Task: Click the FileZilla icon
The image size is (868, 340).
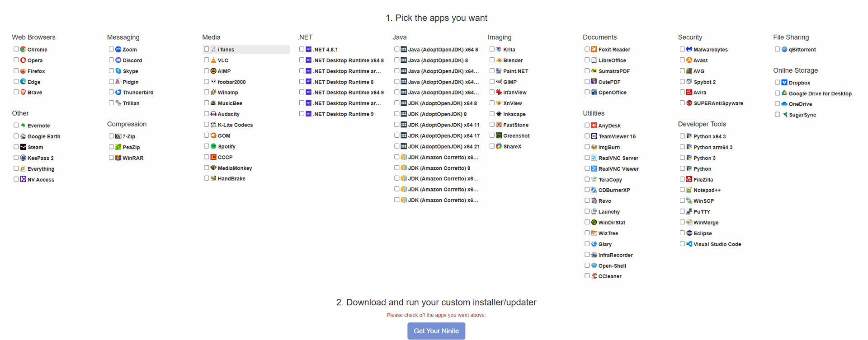Action: tap(689, 179)
